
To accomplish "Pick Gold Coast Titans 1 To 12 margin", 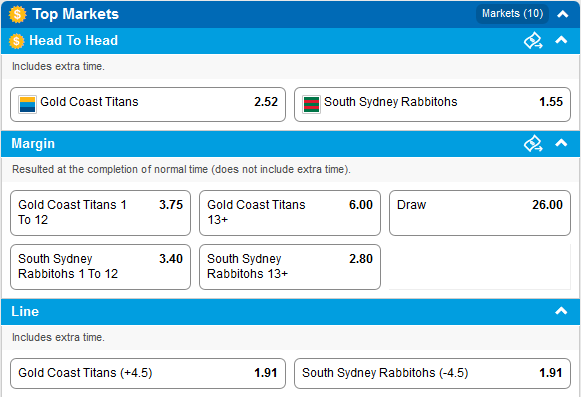I will pyautogui.click(x=100, y=213).
